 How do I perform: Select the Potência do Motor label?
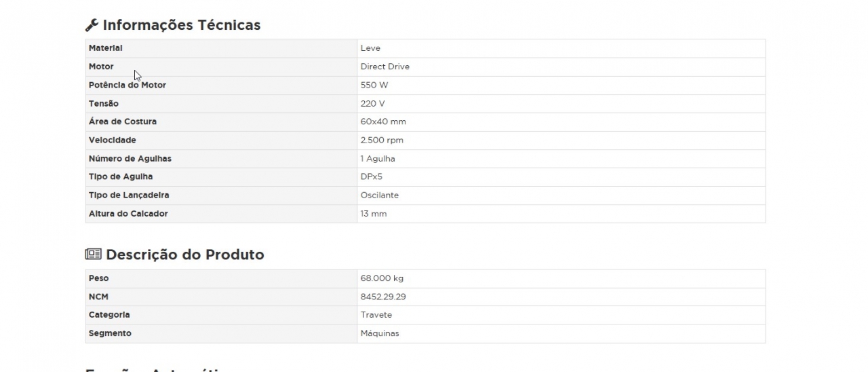pyautogui.click(x=127, y=85)
